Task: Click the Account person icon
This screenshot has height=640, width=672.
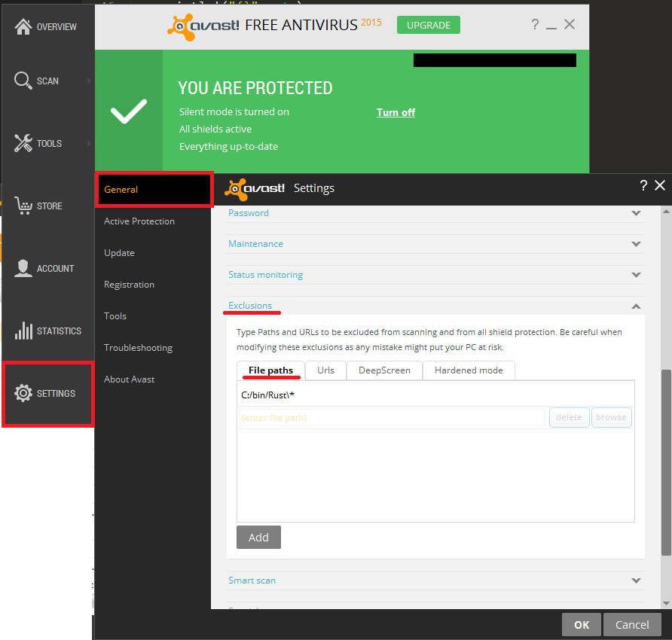Action: pyautogui.click(x=23, y=268)
